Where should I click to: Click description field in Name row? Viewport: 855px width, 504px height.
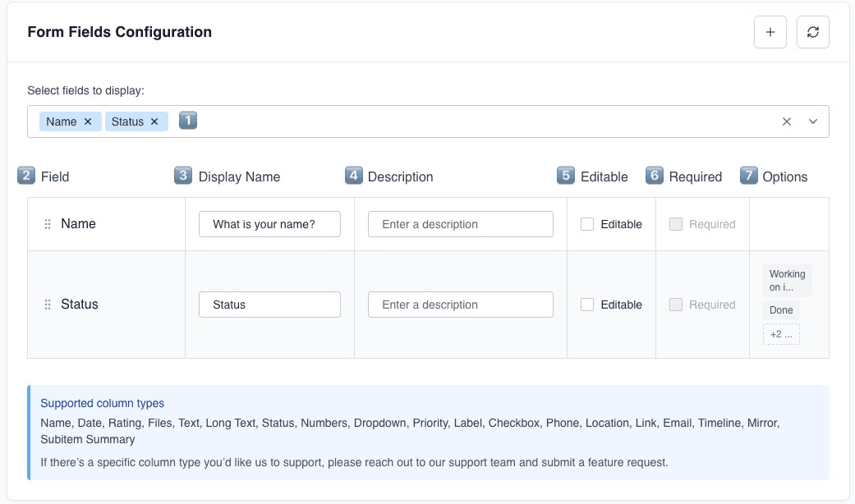460,224
